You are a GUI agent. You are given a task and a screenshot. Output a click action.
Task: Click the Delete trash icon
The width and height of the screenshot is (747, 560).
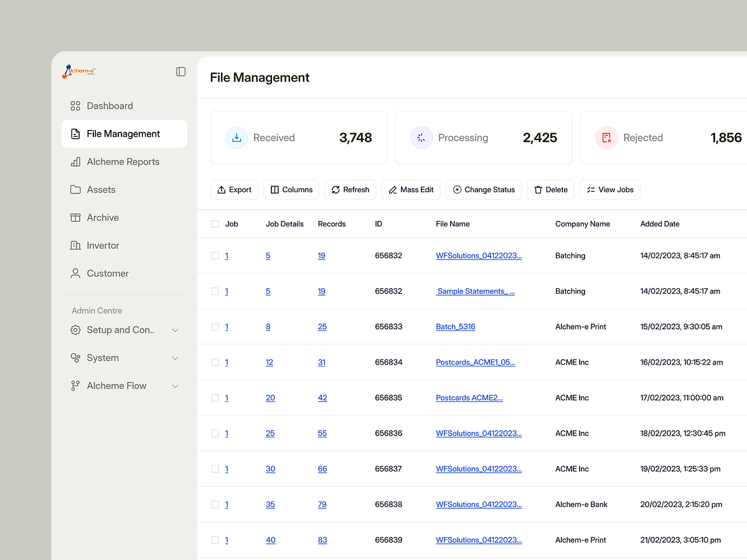point(538,190)
